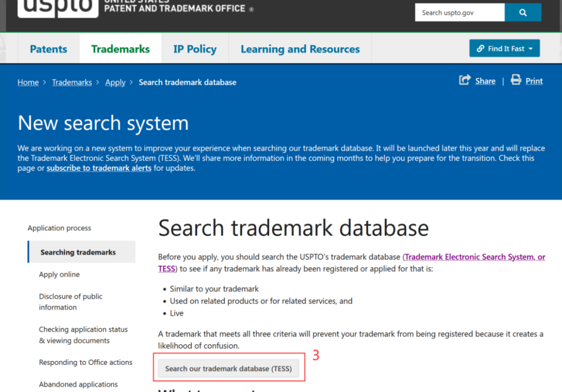Click the 'Similar to your trademark' bullet
Image resolution: width=562 pixels, height=392 pixels.
point(214,289)
